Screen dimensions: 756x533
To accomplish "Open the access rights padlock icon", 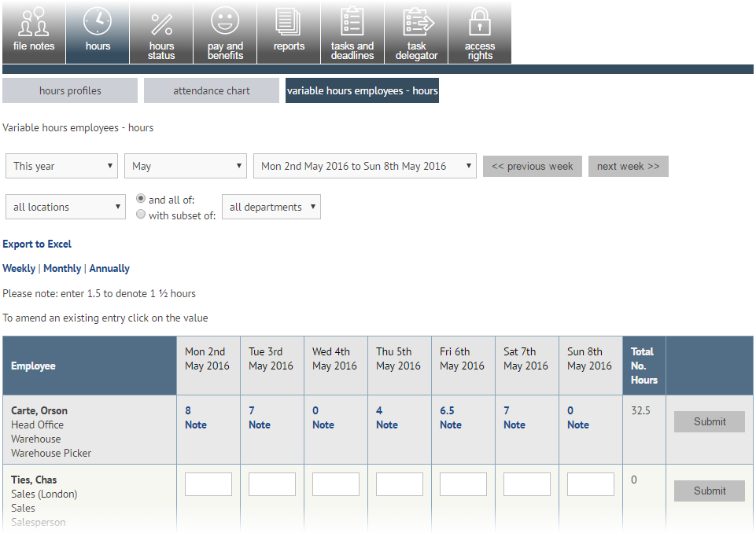I will point(480,32).
